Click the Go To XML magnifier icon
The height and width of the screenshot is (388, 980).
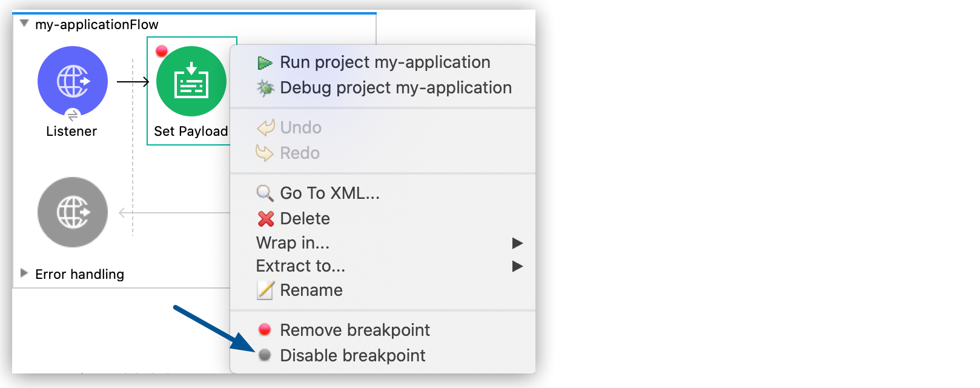pyautogui.click(x=263, y=193)
